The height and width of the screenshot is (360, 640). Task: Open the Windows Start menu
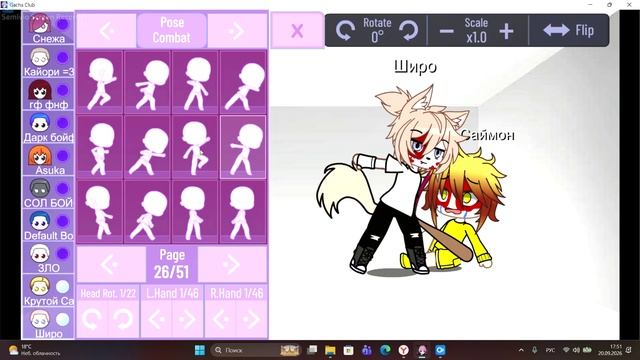[x=200, y=350]
